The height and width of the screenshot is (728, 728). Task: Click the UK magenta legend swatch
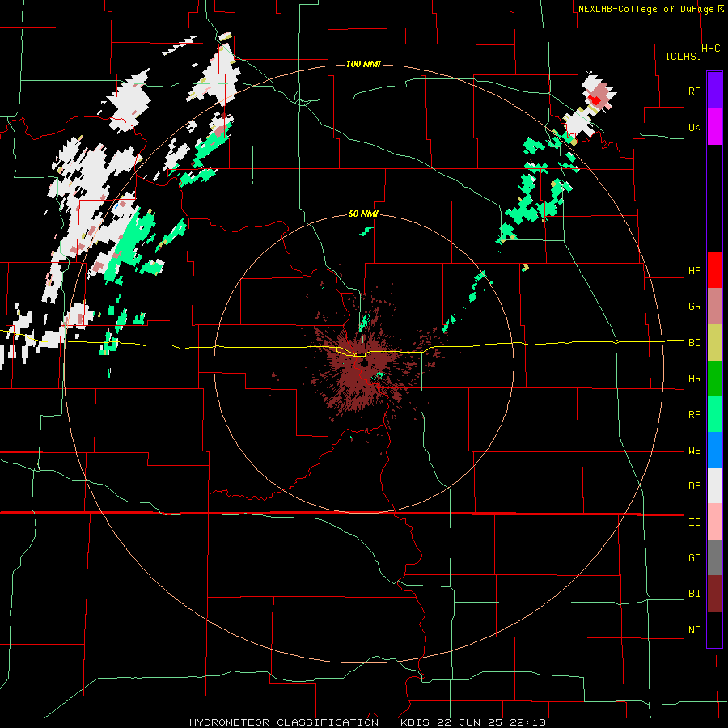[714, 127]
